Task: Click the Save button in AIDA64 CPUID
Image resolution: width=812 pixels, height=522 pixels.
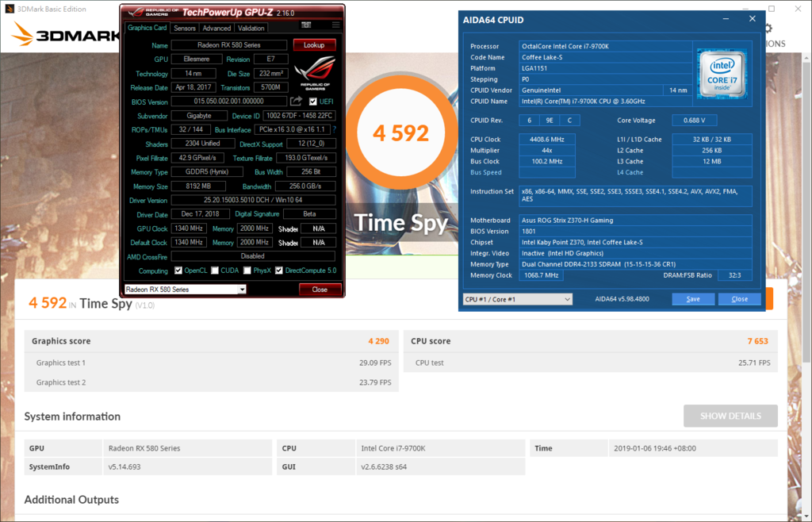Action: (x=693, y=299)
